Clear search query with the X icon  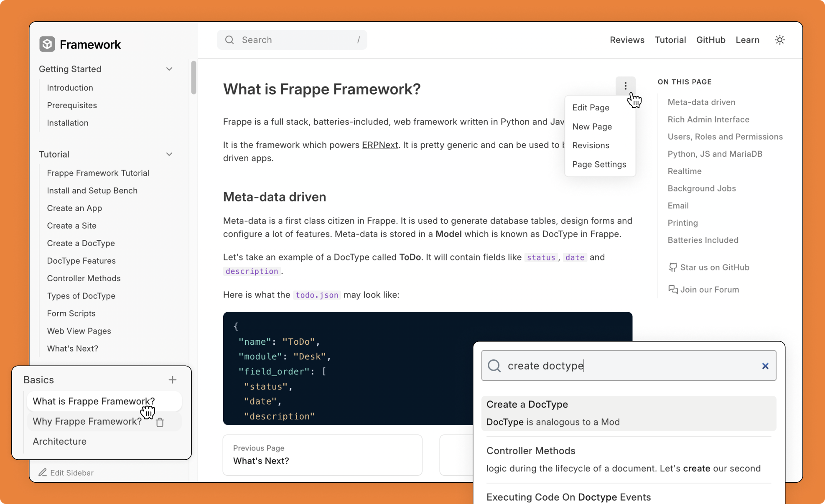(x=765, y=366)
